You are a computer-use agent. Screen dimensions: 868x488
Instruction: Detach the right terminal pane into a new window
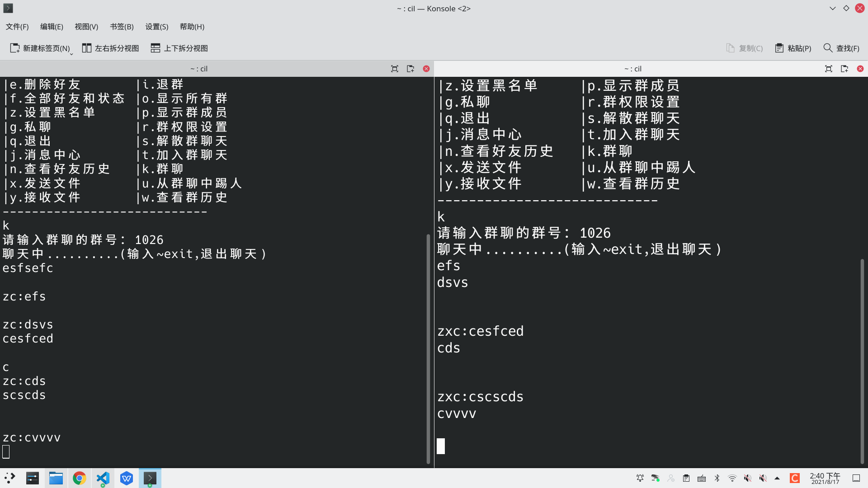pos(844,69)
